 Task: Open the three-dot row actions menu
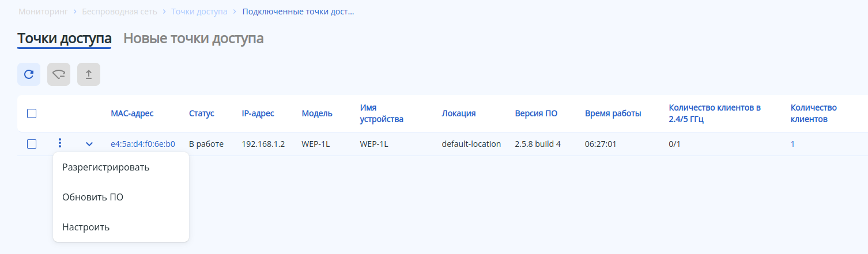60,143
